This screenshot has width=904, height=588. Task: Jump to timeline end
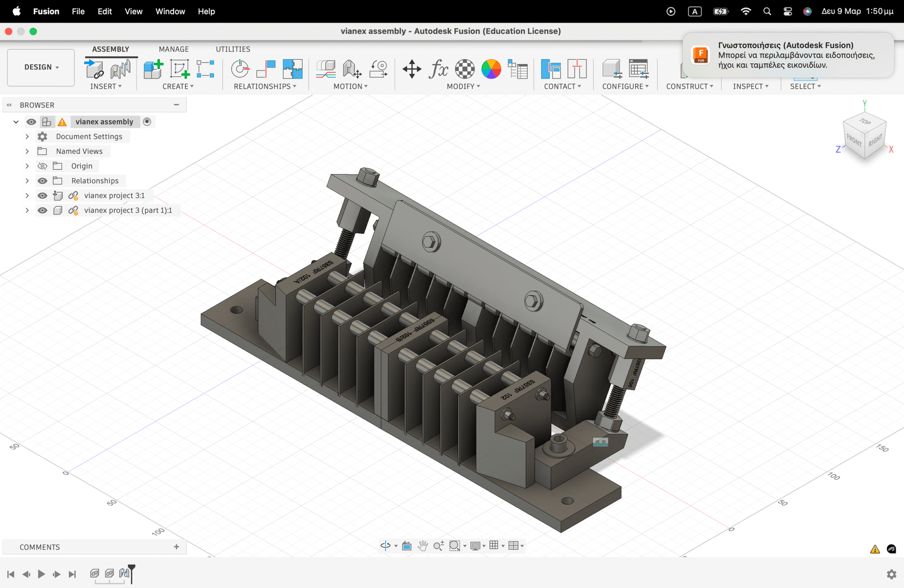pos(72,574)
